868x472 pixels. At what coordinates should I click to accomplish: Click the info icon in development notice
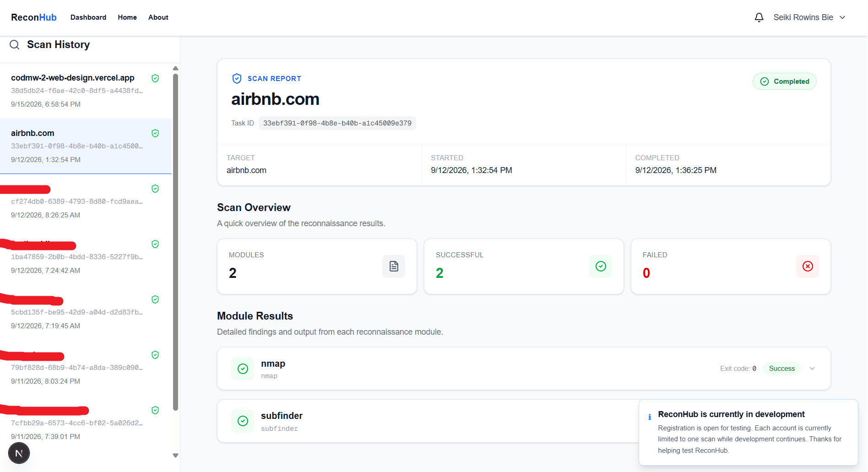coord(650,417)
